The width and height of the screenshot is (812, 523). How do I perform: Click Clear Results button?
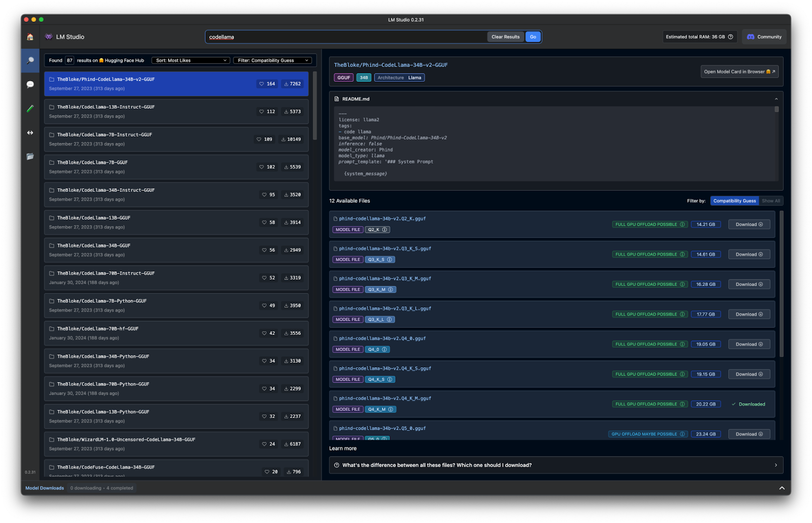click(x=505, y=37)
